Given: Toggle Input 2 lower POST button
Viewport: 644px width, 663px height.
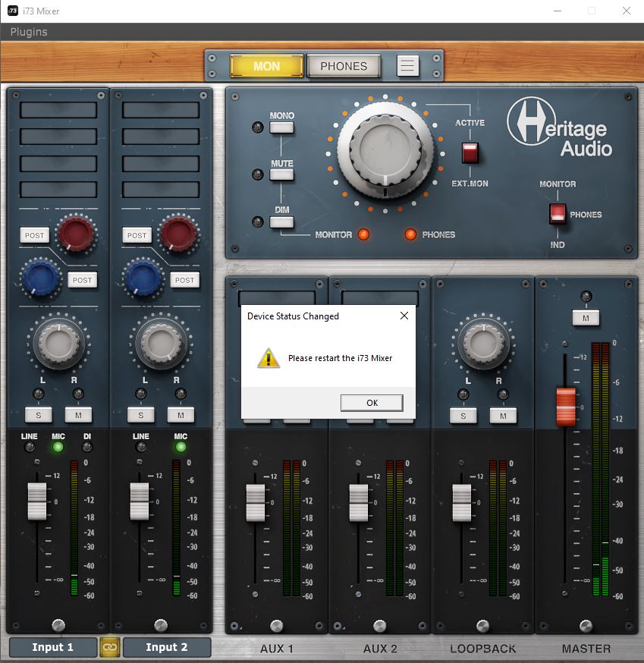Looking at the screenshot, I should [185, 280].
